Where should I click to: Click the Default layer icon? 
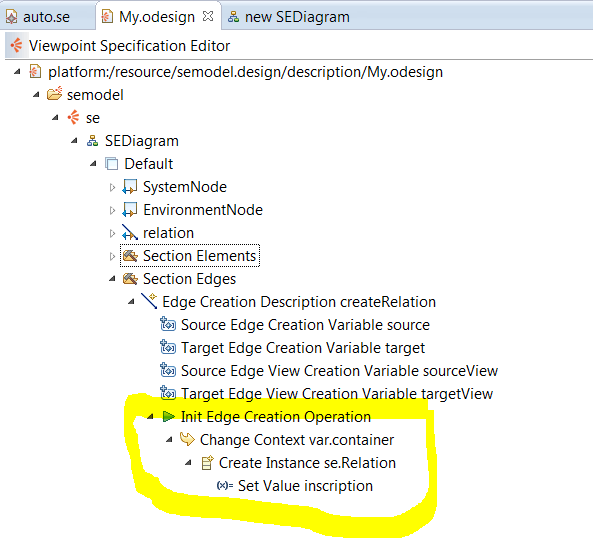pyautogui.click(x=112, y=164)
